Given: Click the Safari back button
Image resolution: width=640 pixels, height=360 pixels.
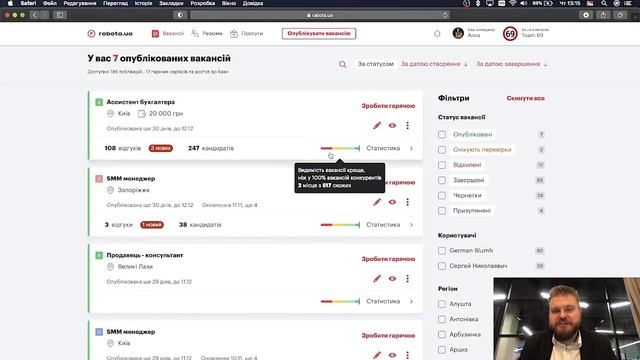Looking at the screenshot, I should (35, 15).
